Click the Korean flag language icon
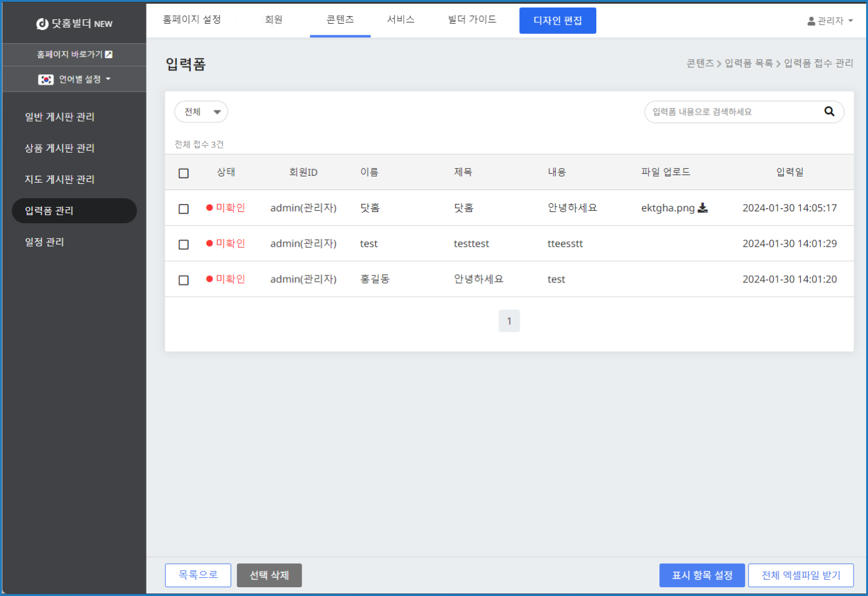The image size is (868, 596). pyautogui.click(x=45, y=80)
